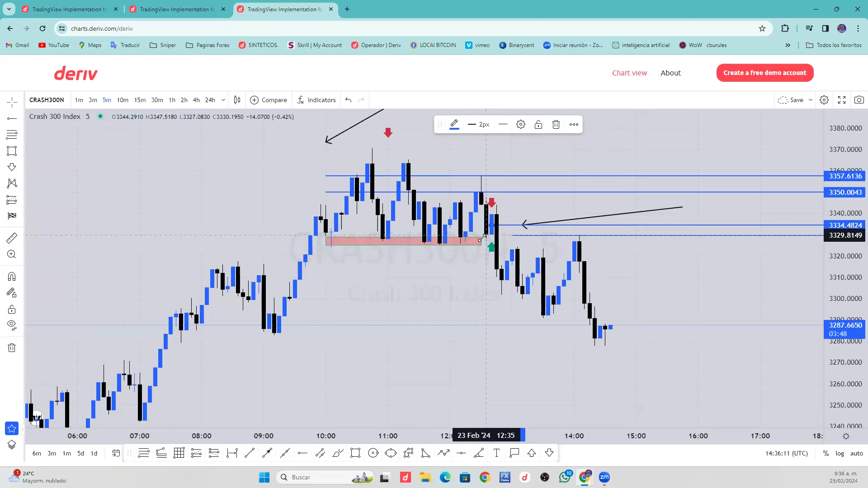Toggle hide all drawings eye icon
The height and width of the screenshot is (488, 868).
coord(12,325)
